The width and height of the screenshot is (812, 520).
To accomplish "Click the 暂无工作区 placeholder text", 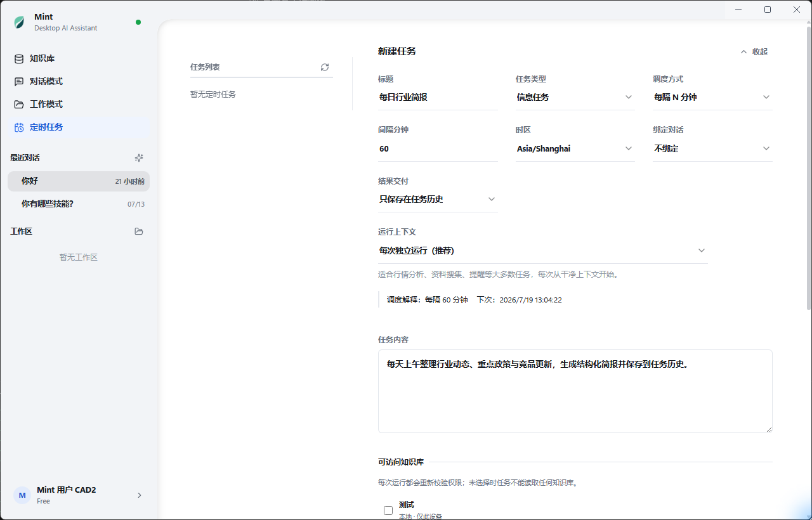I will tap(79, 257).
